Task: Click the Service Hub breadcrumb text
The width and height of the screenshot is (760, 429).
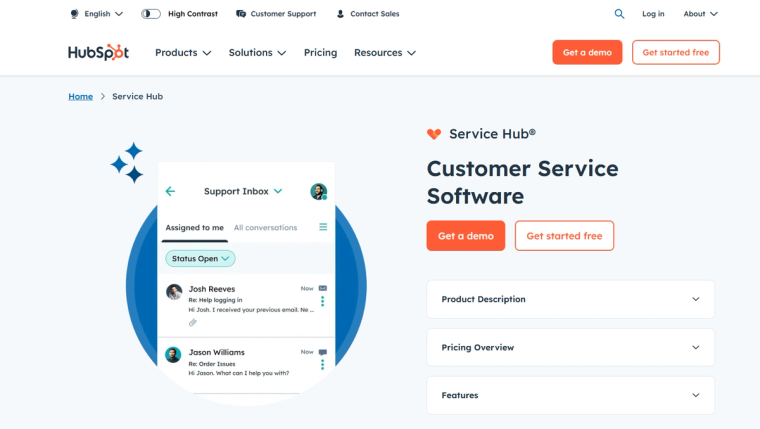Action: 138,96
